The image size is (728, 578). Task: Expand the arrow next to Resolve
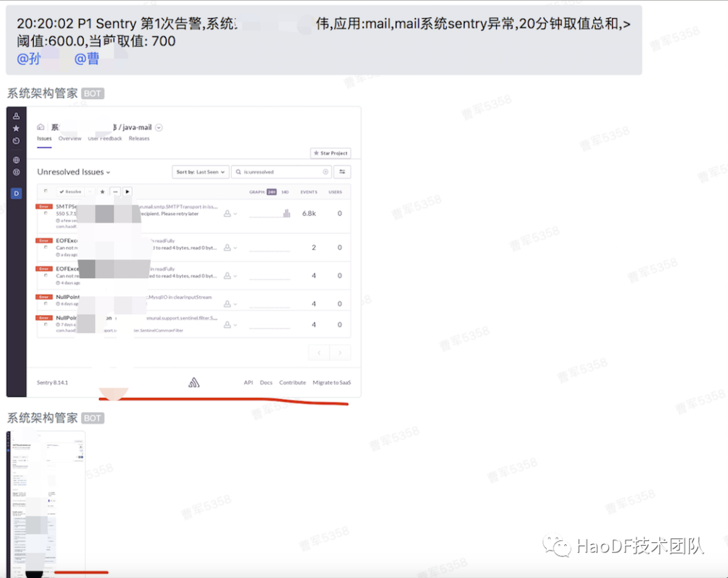[90, 192]
